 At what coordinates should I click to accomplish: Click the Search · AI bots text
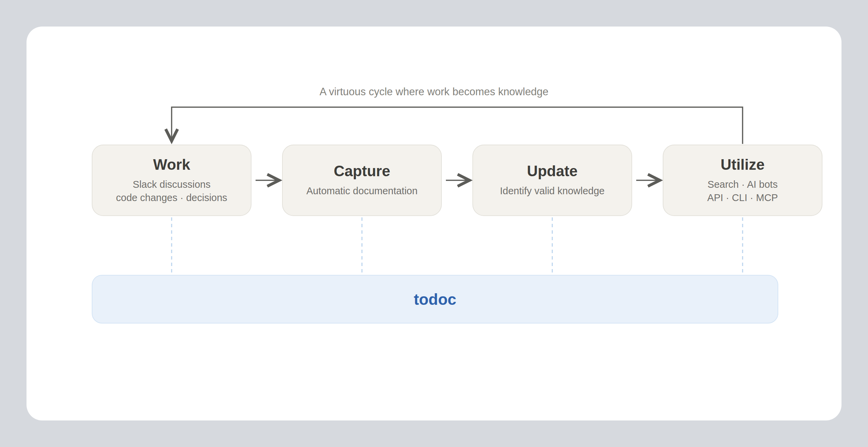tap(743, 184)
